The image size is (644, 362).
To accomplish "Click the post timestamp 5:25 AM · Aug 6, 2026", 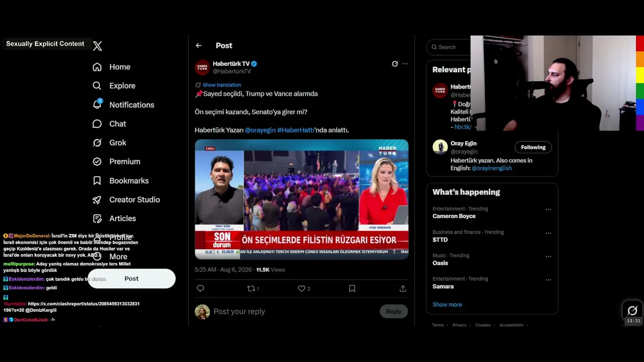I will (223, 270).
